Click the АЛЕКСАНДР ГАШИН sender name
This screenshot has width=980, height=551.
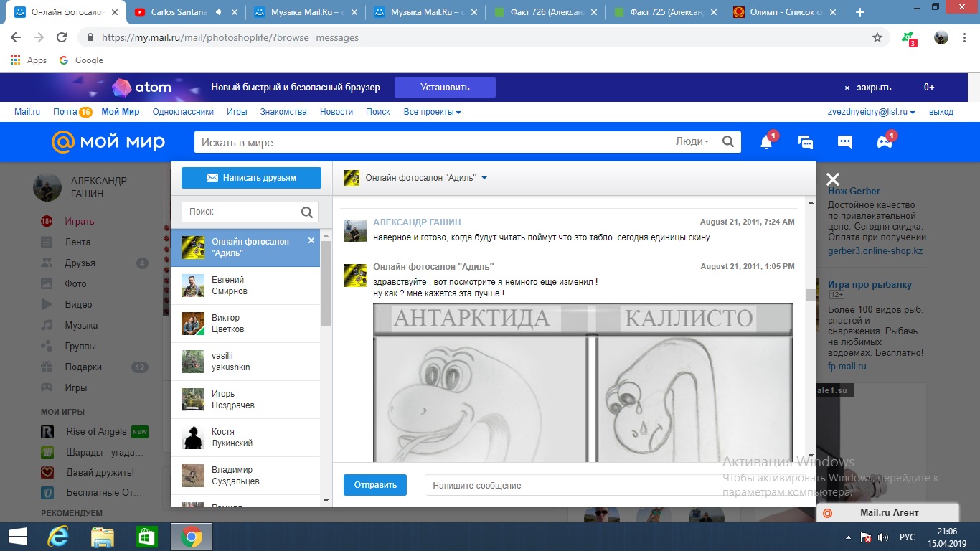pos(417,222)
